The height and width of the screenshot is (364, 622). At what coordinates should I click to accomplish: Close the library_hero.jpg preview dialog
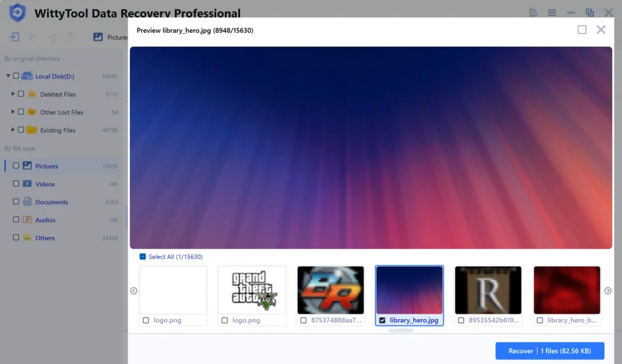[601, 30]
